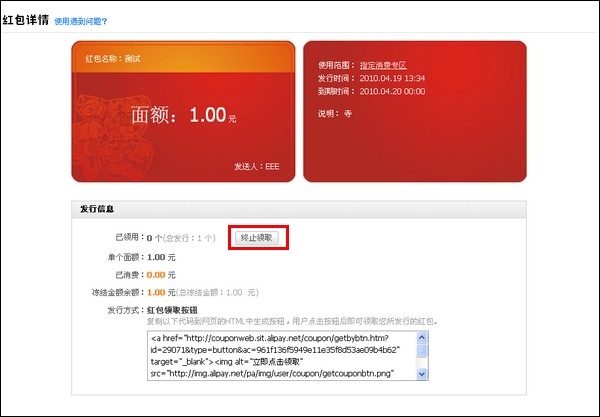Viewport: 600px width, 417px height.
Task: Click the code box scrollbar thumb
Action: (x=422, y=350)
